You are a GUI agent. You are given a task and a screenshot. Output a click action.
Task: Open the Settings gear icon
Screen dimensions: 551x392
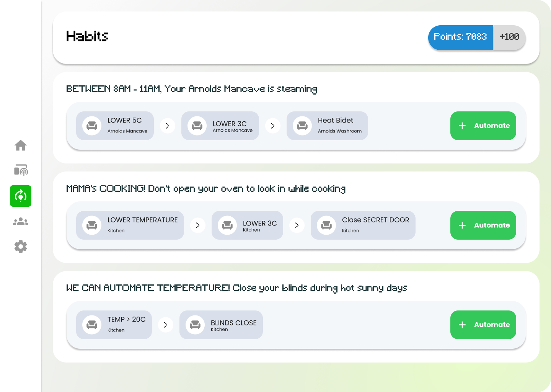[x=21, y=247]
